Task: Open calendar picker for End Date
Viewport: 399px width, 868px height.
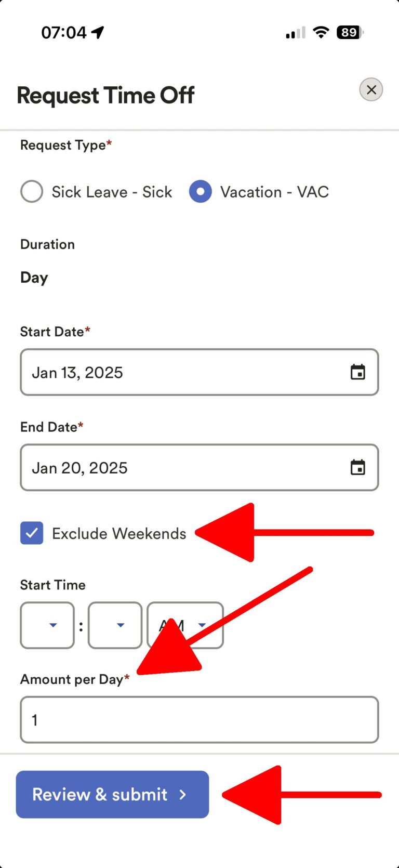Action: click(357, 467)
